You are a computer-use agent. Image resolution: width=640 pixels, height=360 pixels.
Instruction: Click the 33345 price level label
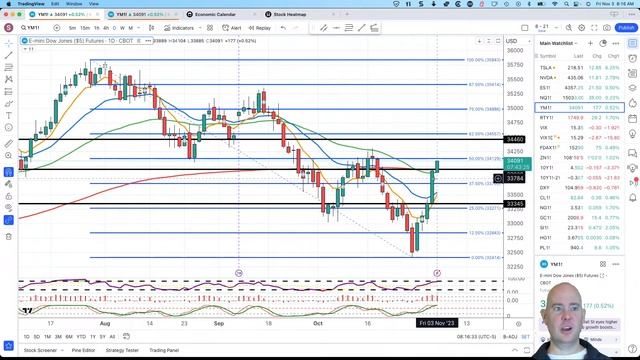click(x=514, y=204)
